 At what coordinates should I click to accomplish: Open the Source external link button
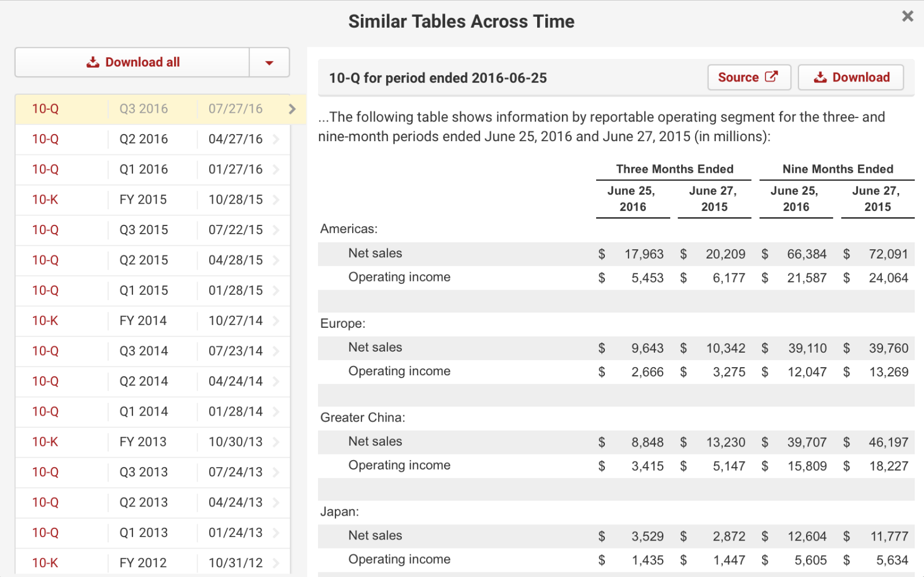[748, 77]
